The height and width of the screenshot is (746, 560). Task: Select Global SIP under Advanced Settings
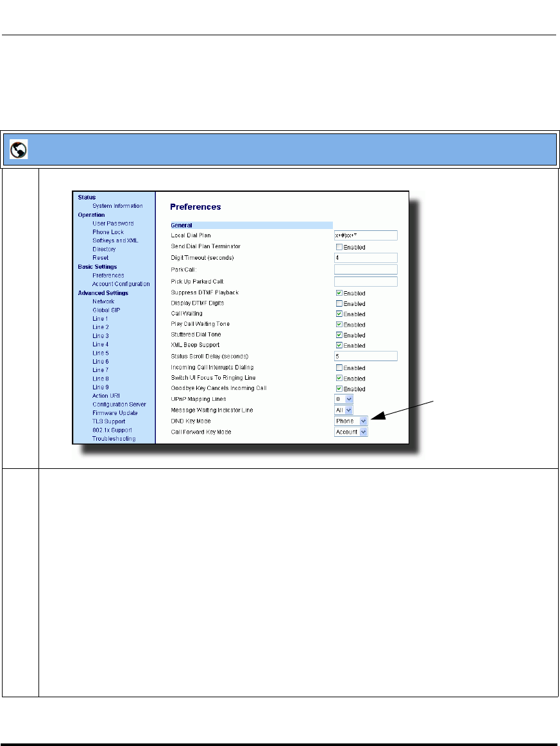(x=106, y=310)
